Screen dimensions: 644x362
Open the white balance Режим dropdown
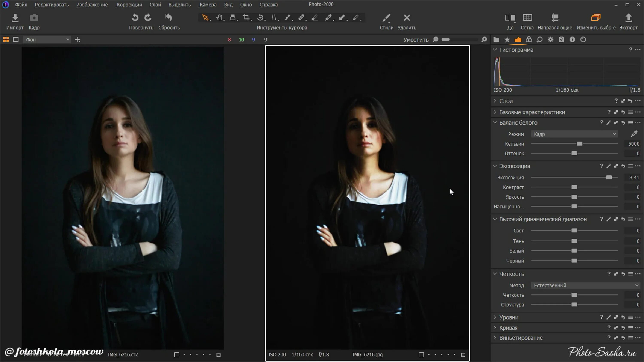tap(574, 134)
